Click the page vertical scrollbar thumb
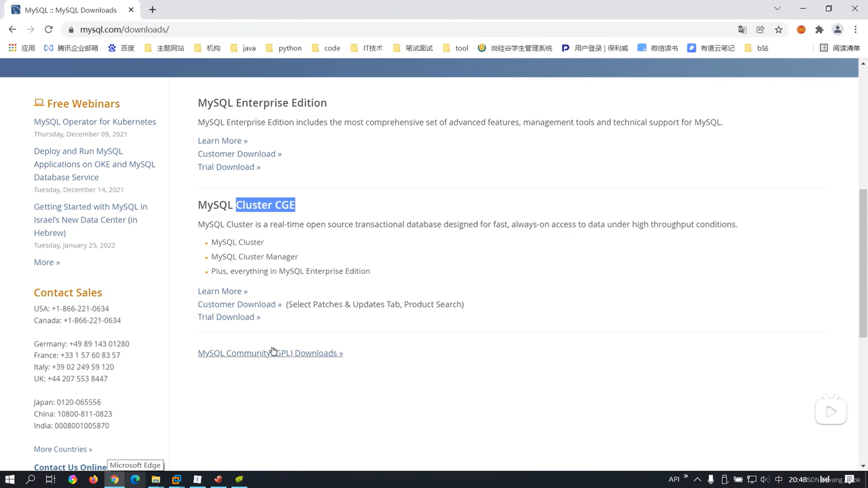 pyautogui.click(x=863, y=262)
